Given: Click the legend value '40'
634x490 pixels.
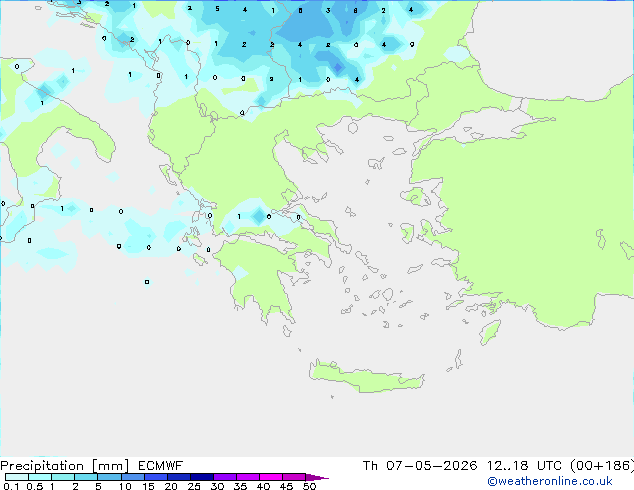Looking at the screenshot, I should point(263,486).
